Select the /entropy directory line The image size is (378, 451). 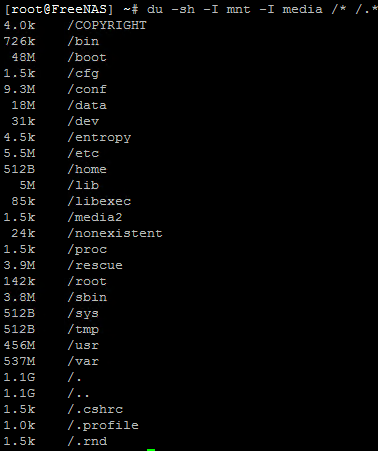67,138
